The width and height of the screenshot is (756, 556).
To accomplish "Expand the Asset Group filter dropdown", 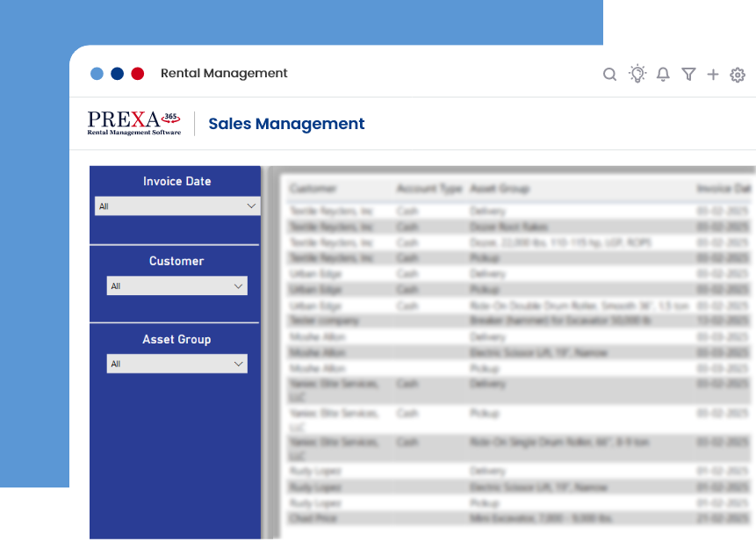I will [176, 364].
